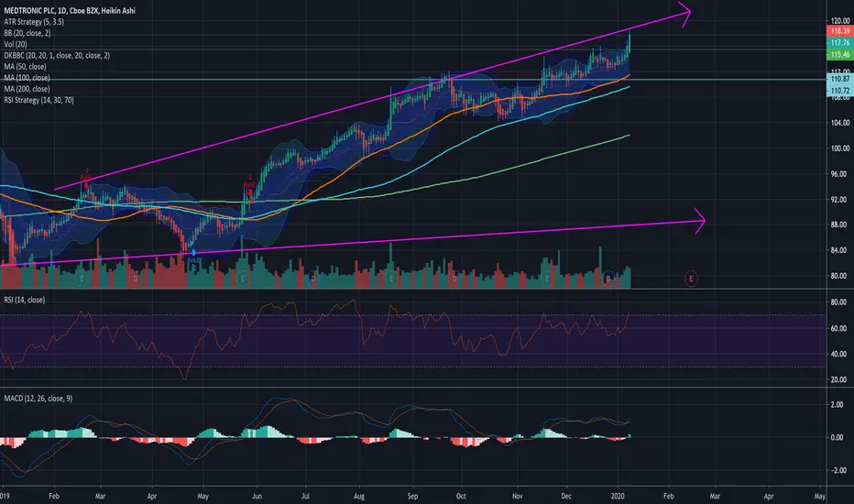Image resolution: width=854 pixels, height=504 pixels.
Task: Select the MA (200, close) legend
Action: pyautogui.click(x=27, y=89)
